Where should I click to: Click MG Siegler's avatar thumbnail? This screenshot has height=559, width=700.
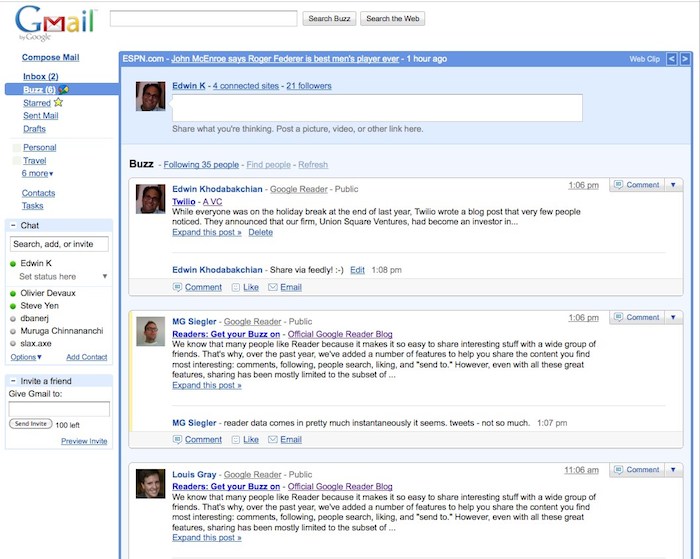[150, 331]
